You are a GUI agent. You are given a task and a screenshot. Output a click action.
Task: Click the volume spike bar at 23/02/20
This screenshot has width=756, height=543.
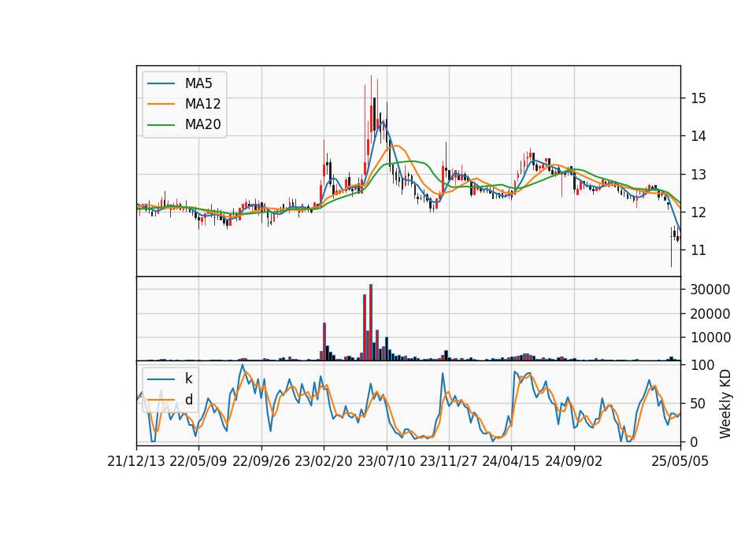coord(324,342)
